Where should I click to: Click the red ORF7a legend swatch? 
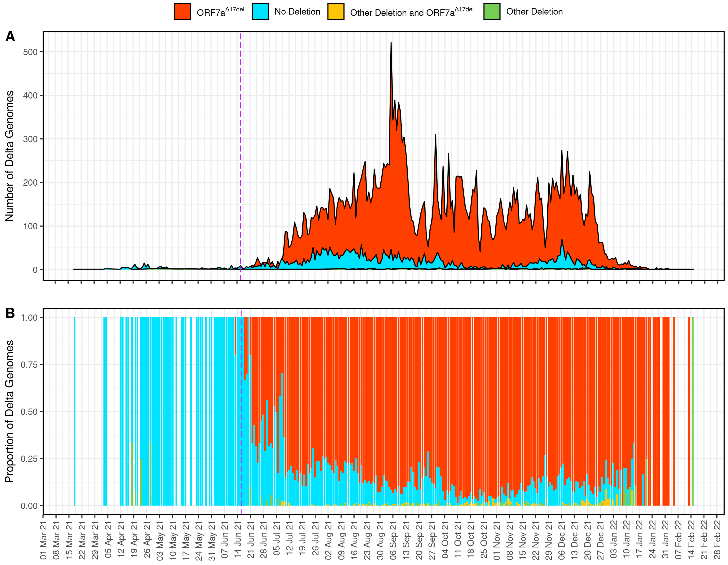click(x=182, y=12)
